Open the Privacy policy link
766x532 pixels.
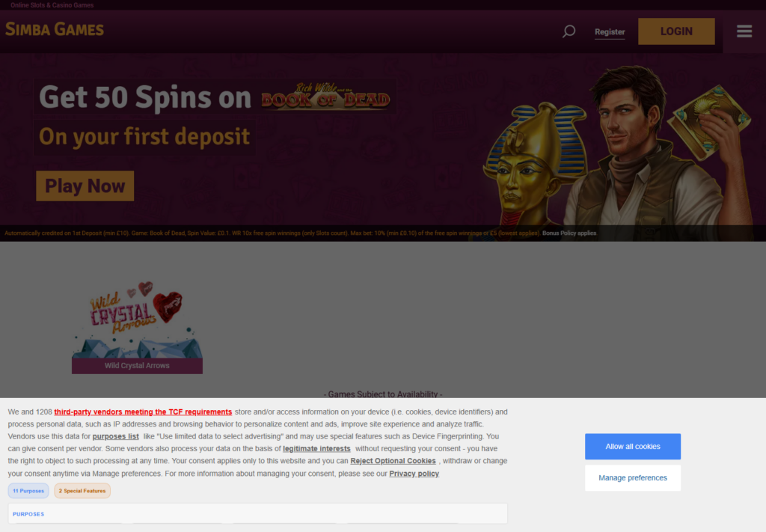[x=414, y=474]
